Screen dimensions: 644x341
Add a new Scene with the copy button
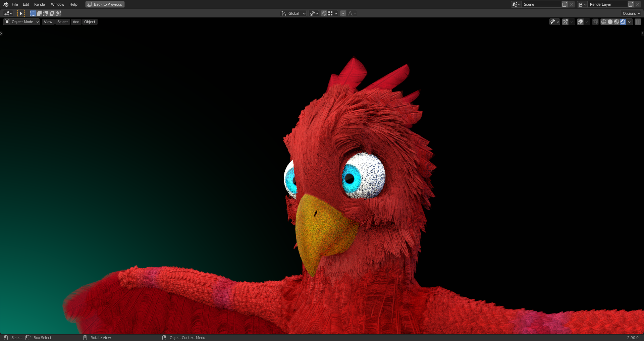pos(565,4)
